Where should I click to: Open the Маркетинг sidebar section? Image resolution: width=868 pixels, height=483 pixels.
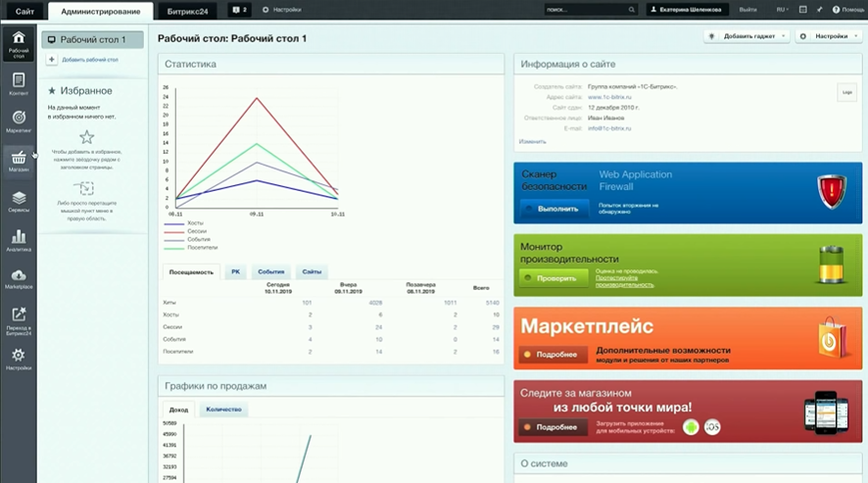tap(19, 121)
